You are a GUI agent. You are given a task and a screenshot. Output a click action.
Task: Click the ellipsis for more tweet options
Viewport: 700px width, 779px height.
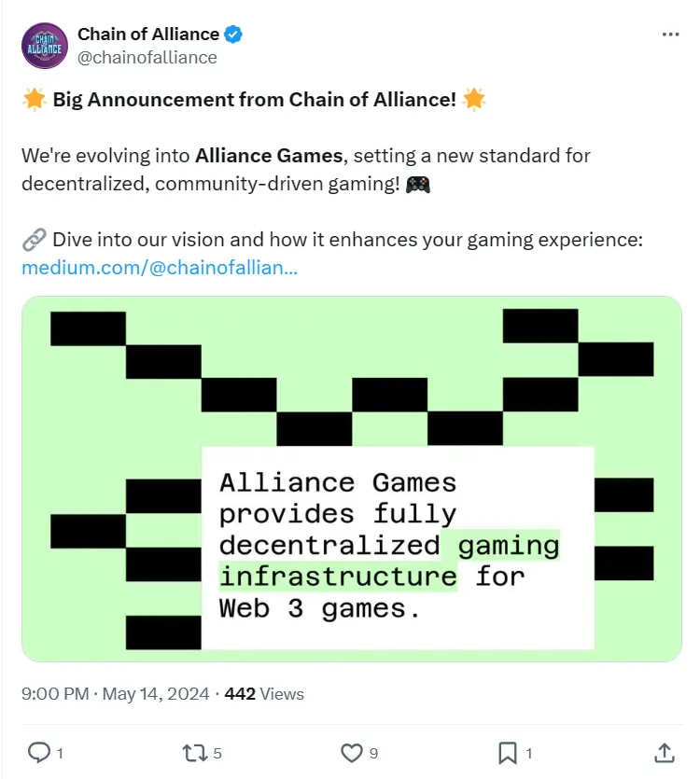click(670, 34)
